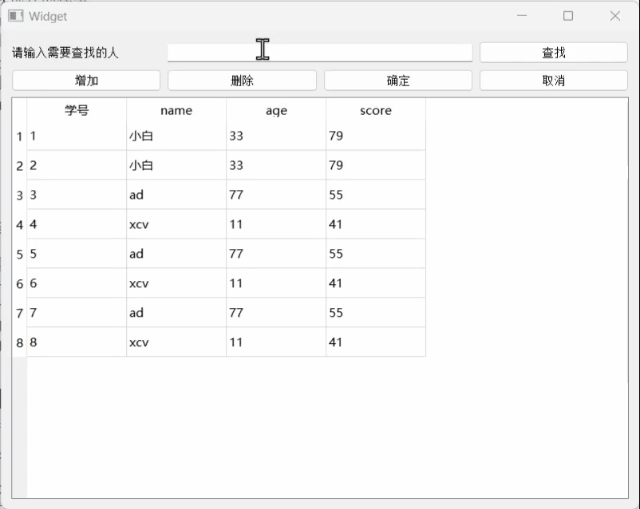Maximize the Widget window
This screenshot has height=509, width=640.
(x=568, y=16)
